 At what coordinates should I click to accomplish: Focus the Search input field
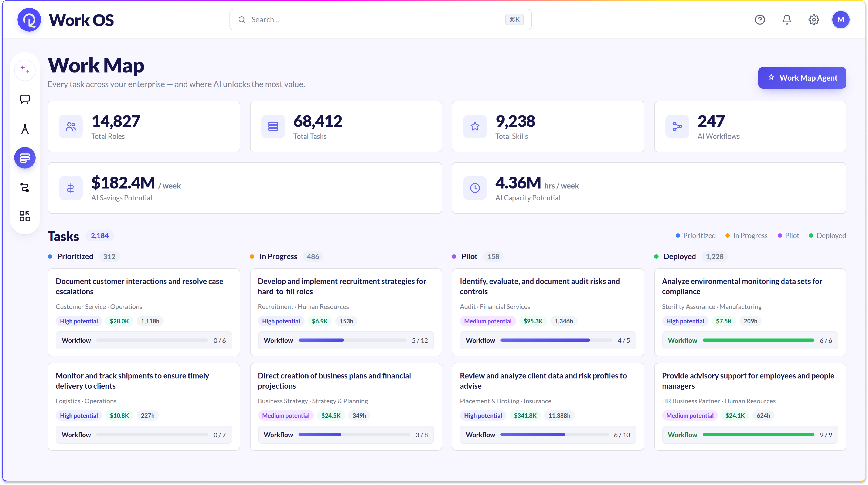click(x=380, y=20)
